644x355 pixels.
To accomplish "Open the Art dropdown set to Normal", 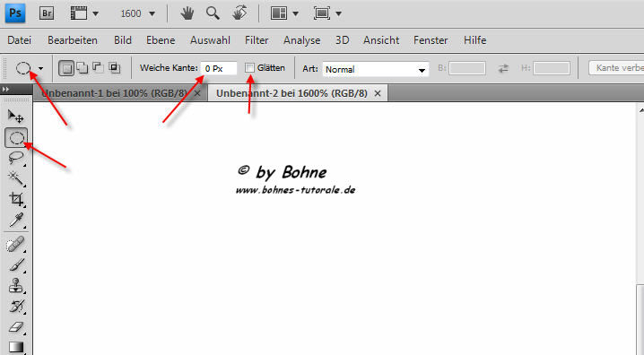I will click(376, 69).
